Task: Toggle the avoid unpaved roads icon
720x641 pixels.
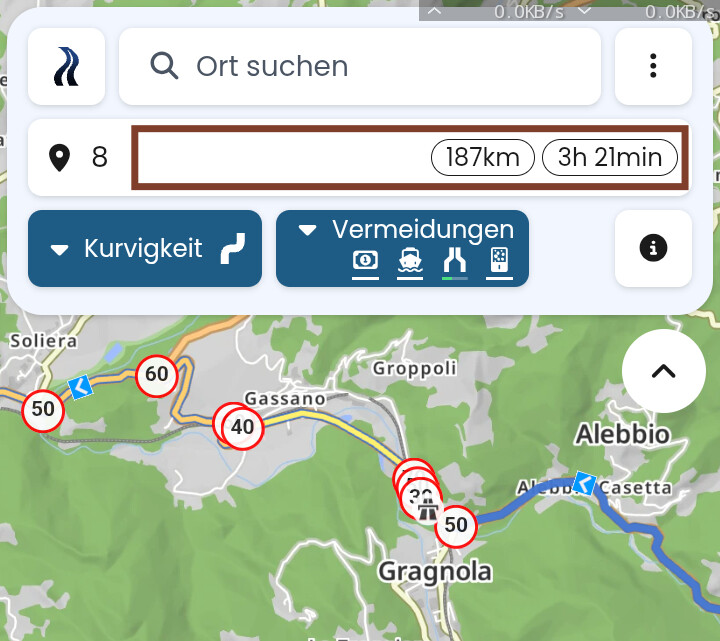Action: tap(499, 262)
